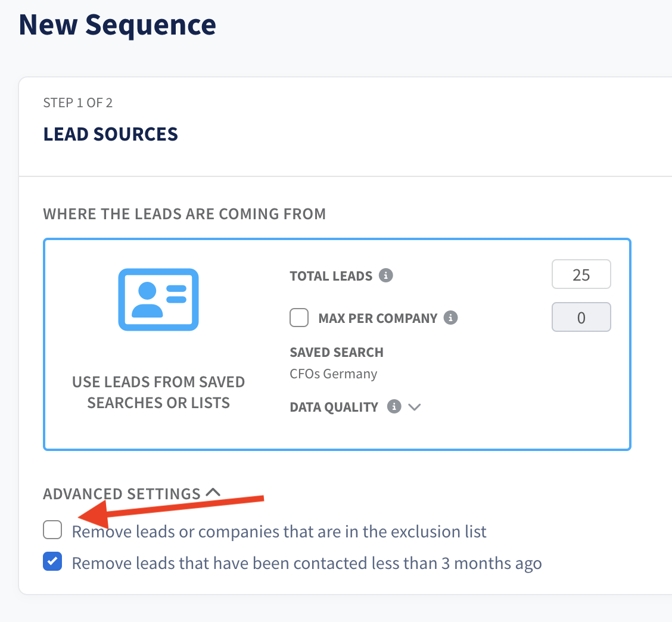This screenshot has height=622, width=672.
Task: Select the CFOs Germany saved search
Action: 334,374
